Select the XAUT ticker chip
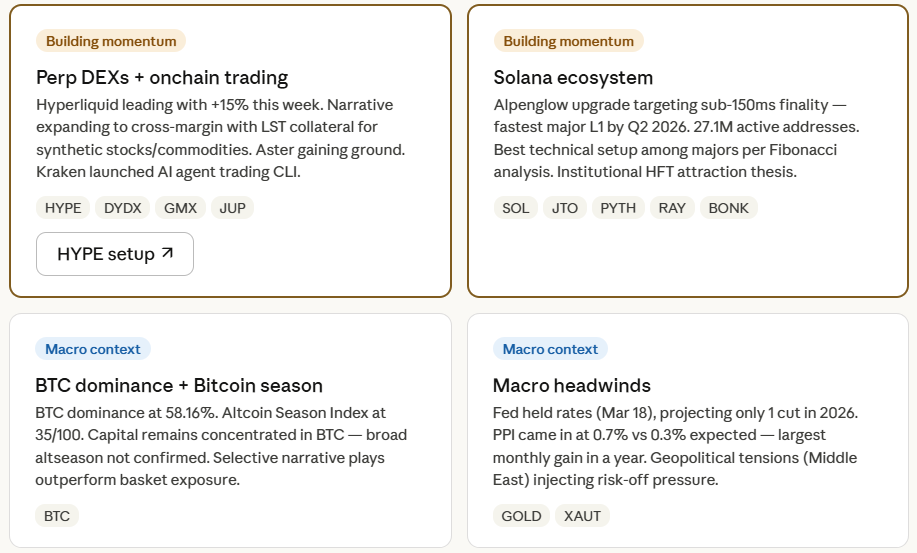This screenshot has height=553, width=917. click(x=582, y=516)
